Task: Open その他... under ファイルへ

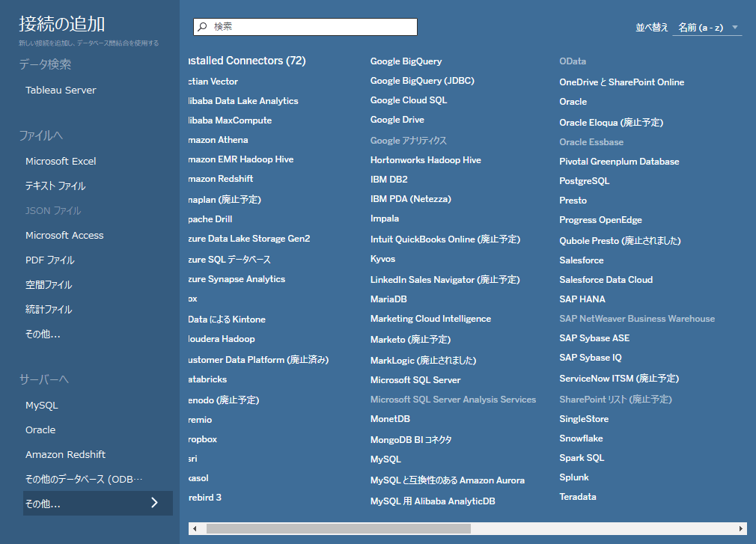Action: [43, 334]
